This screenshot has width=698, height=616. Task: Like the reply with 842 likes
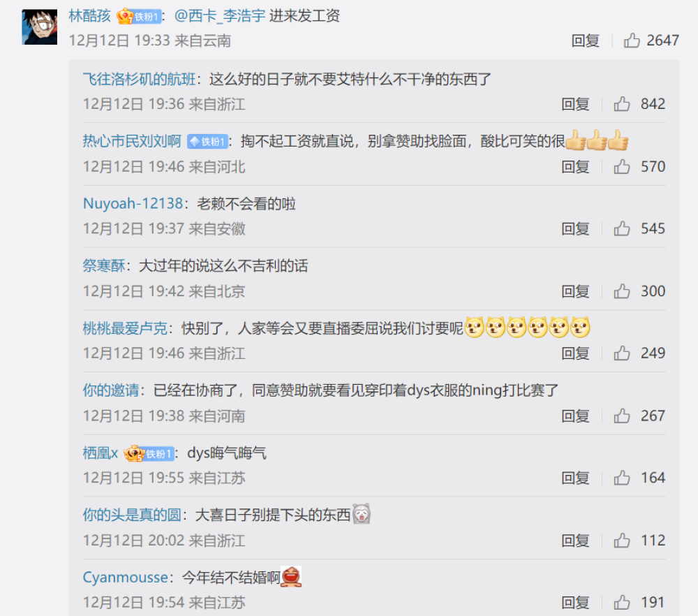(x=622, y=104)
